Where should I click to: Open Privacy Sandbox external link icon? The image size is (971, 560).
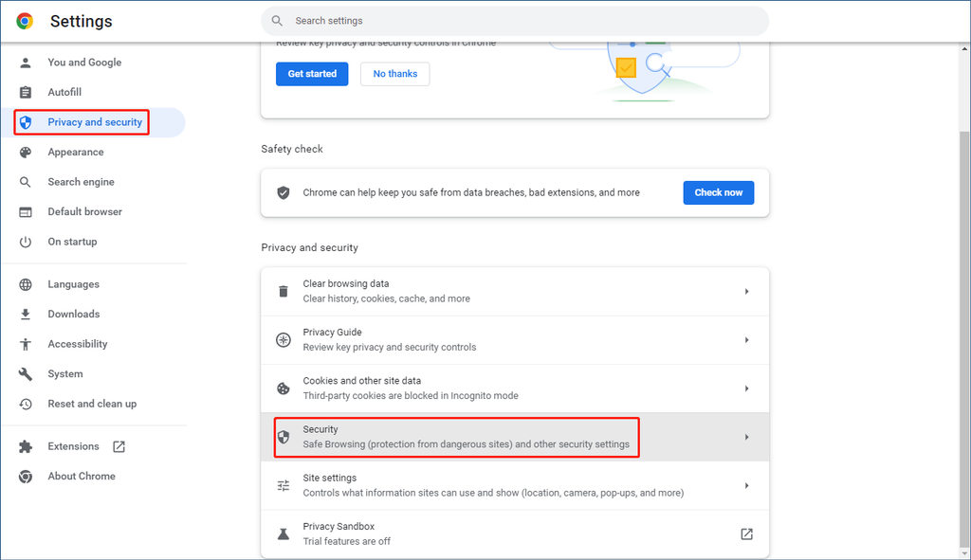pos(746,534)
